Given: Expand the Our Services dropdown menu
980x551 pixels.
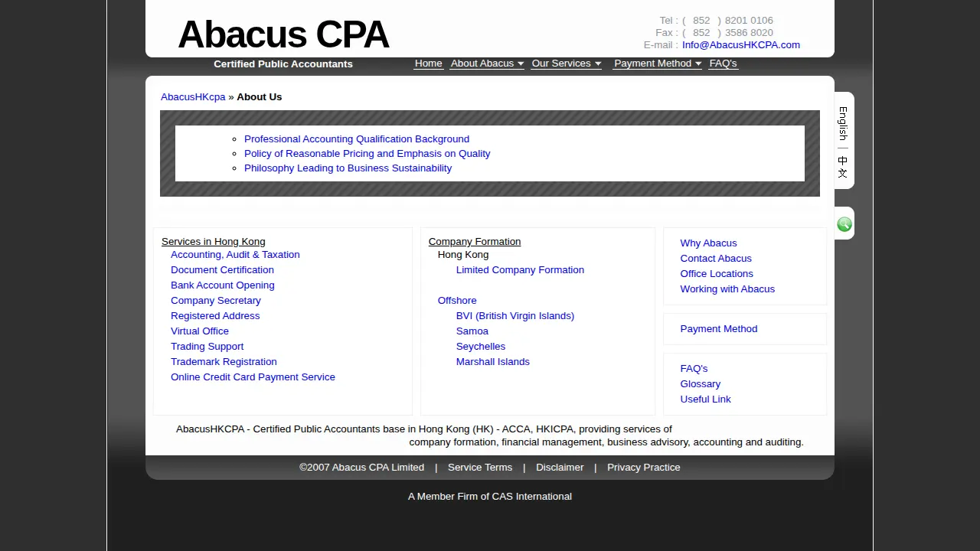Looking at the screenshot, I should pyautogui.click(x=567, y=64).
